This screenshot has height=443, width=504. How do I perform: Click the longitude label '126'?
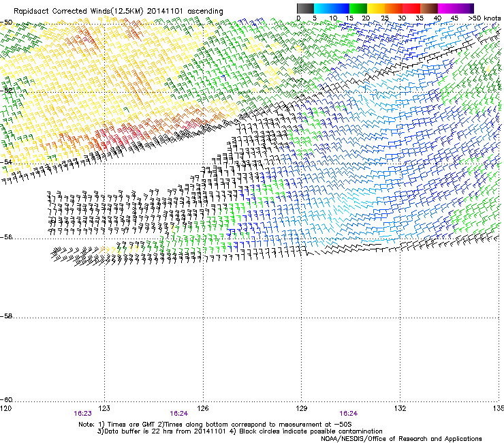tap(203, 408)
